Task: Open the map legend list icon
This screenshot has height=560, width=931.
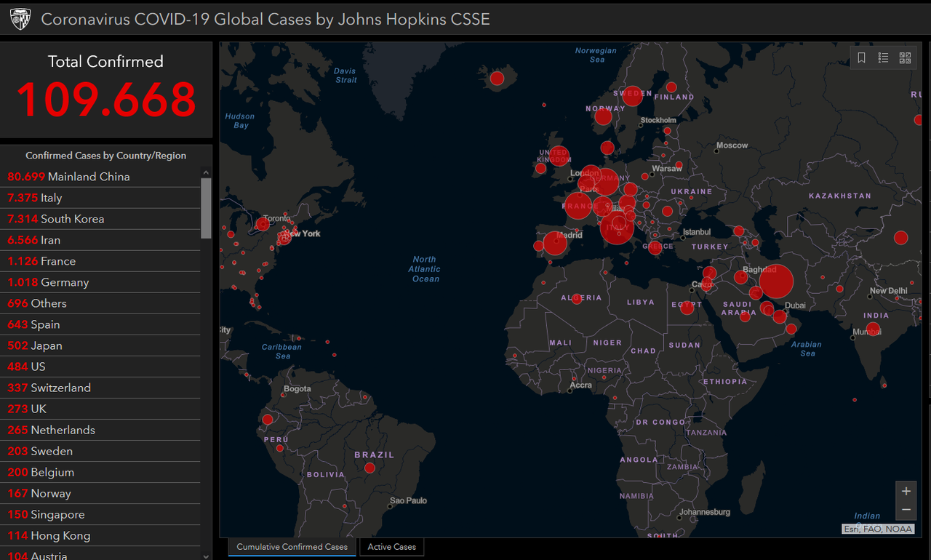Action: (883, 58)
